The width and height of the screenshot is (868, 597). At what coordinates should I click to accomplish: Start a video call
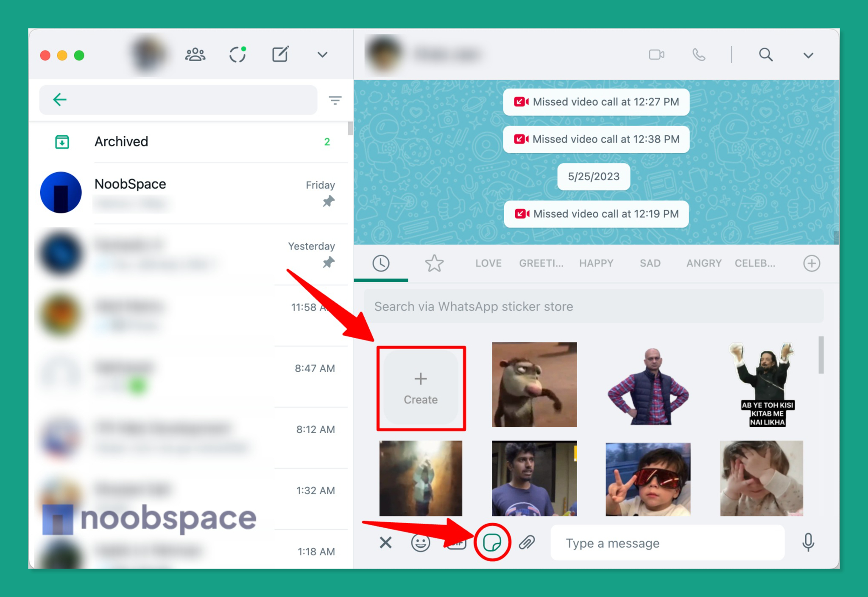656,54
